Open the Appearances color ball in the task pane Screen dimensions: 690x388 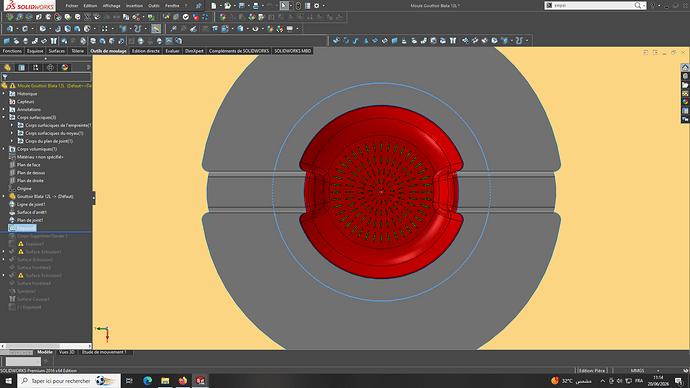[685, 102]
